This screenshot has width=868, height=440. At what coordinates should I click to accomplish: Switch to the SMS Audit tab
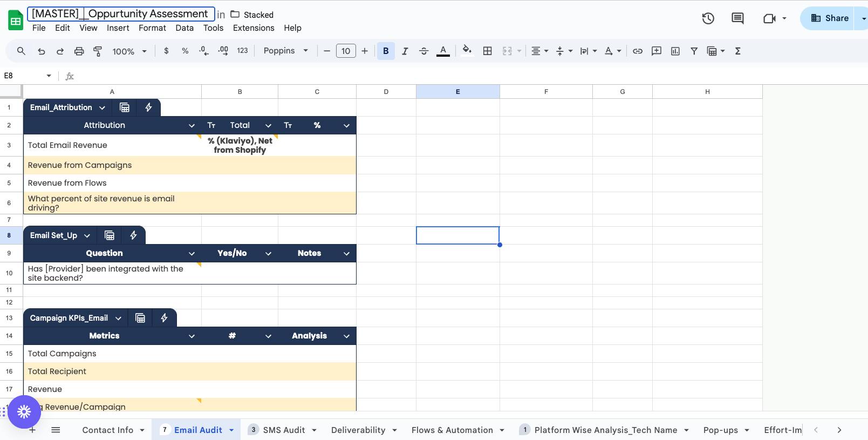[x=284, y=430]
